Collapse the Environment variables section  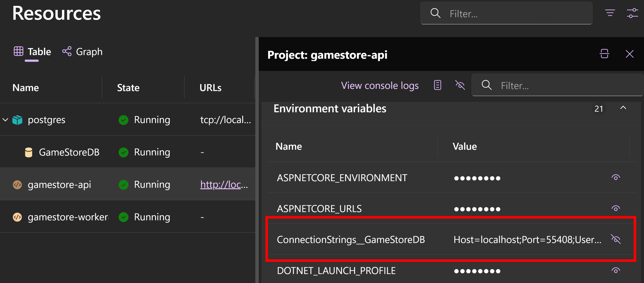(x=623, y=108)
